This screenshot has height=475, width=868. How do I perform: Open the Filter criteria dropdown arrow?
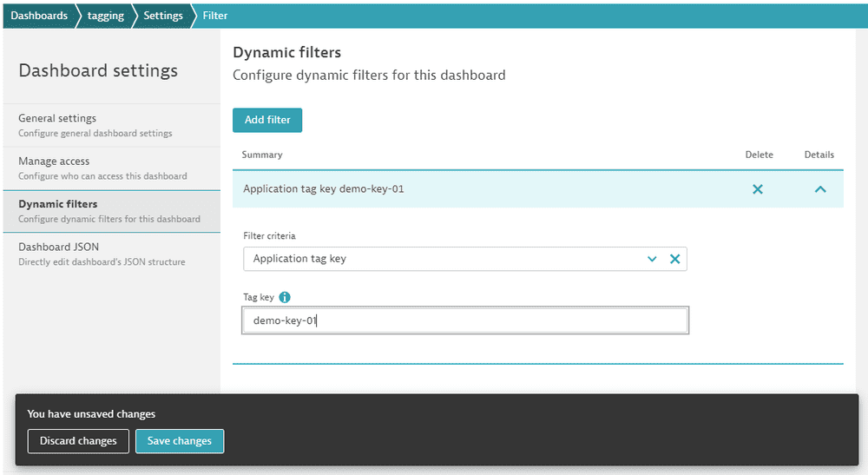(x=652, y=259)
